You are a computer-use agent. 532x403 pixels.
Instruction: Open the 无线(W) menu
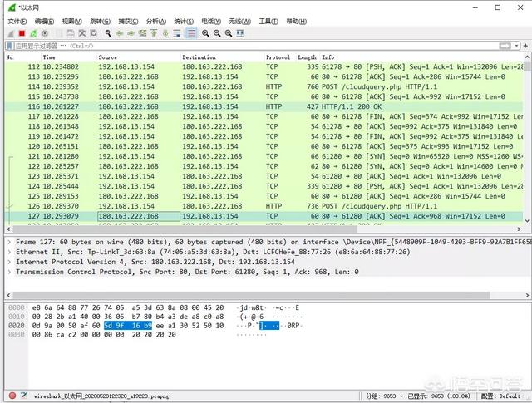[x=240, y=22]
